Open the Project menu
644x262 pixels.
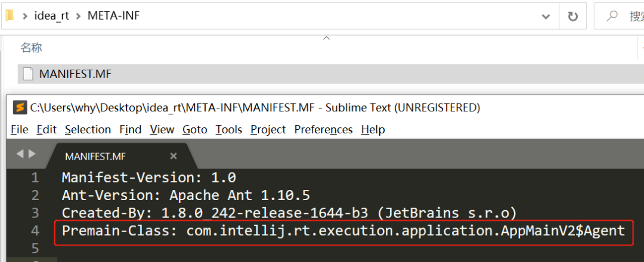pos(268,130)
